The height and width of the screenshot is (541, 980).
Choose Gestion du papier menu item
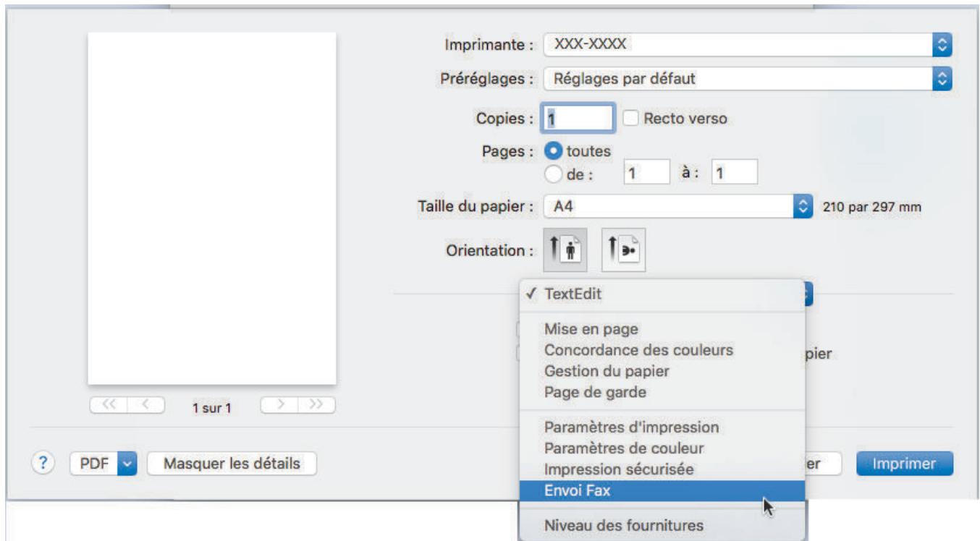[x=662, y=372]
